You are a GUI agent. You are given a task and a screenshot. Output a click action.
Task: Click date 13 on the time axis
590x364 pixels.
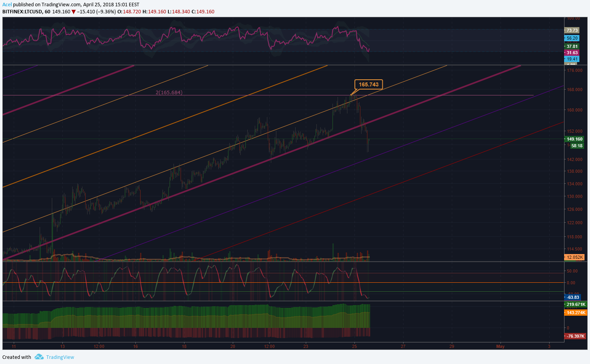(62, 346)
